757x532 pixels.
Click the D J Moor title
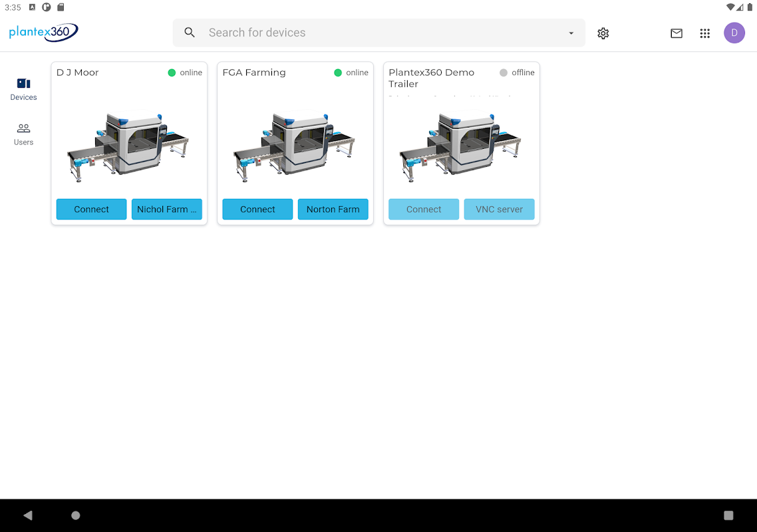click(x=78, y=72)
